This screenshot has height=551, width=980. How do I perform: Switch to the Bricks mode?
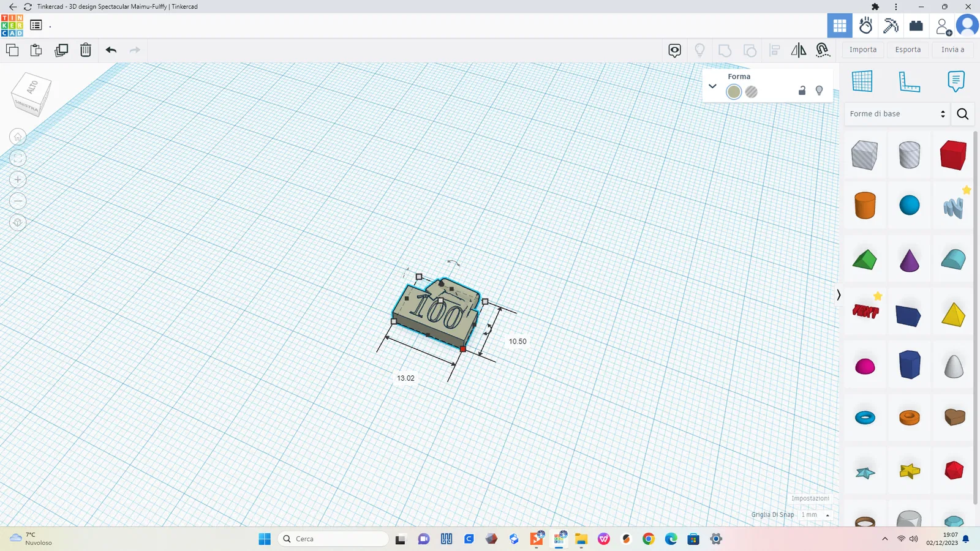916,26
